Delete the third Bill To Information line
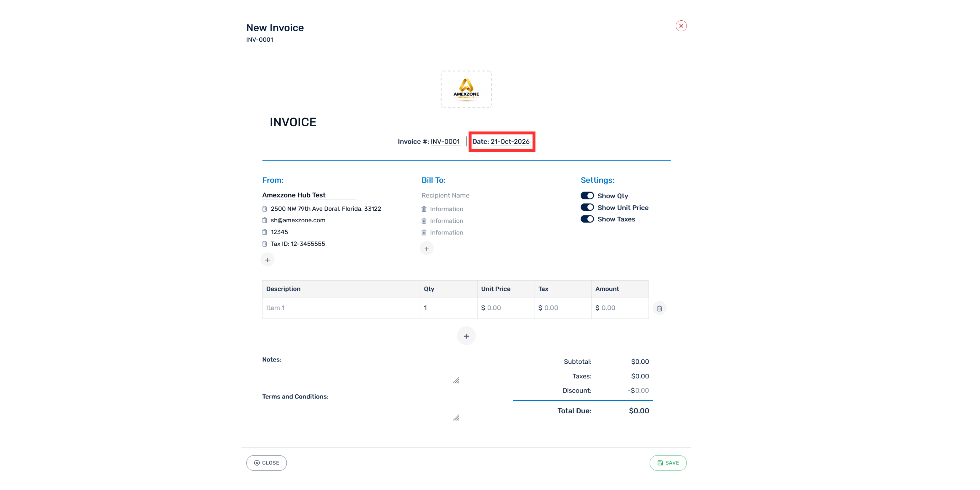Image resolution: width=980 pixels, height=490 pixels. [x=424, y=232]
